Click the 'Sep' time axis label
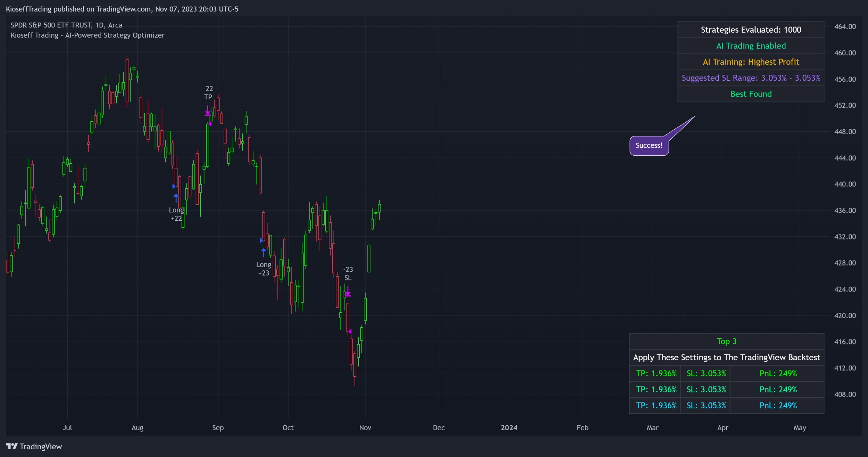Viewport: 868px width, 457px height. (218, 428)
